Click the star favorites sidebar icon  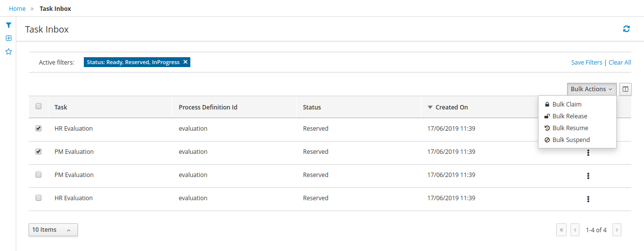(8, 51)
